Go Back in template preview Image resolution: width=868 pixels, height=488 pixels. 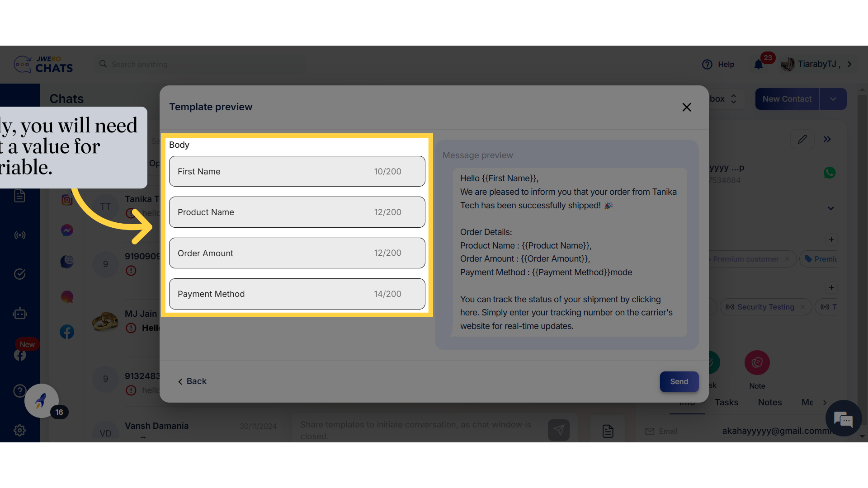click(192, 381)
